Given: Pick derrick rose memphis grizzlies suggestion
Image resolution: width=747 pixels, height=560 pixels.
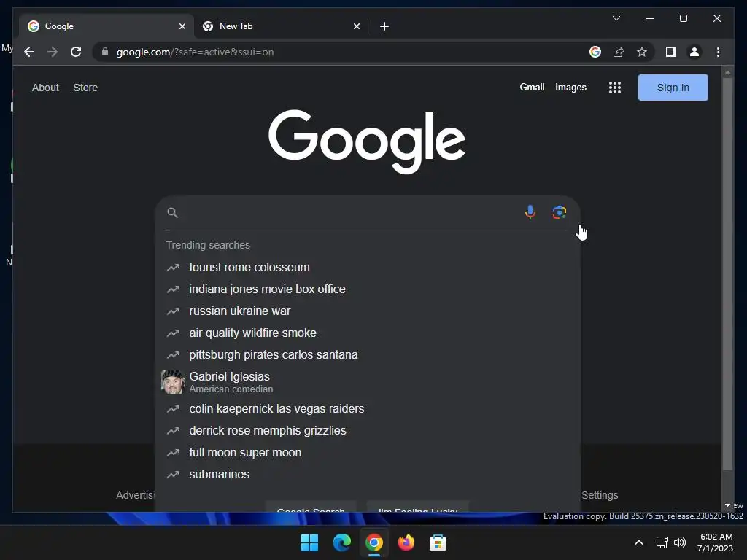Looking at the screenshot, I should pyautogui.click(x=368, y=430).
